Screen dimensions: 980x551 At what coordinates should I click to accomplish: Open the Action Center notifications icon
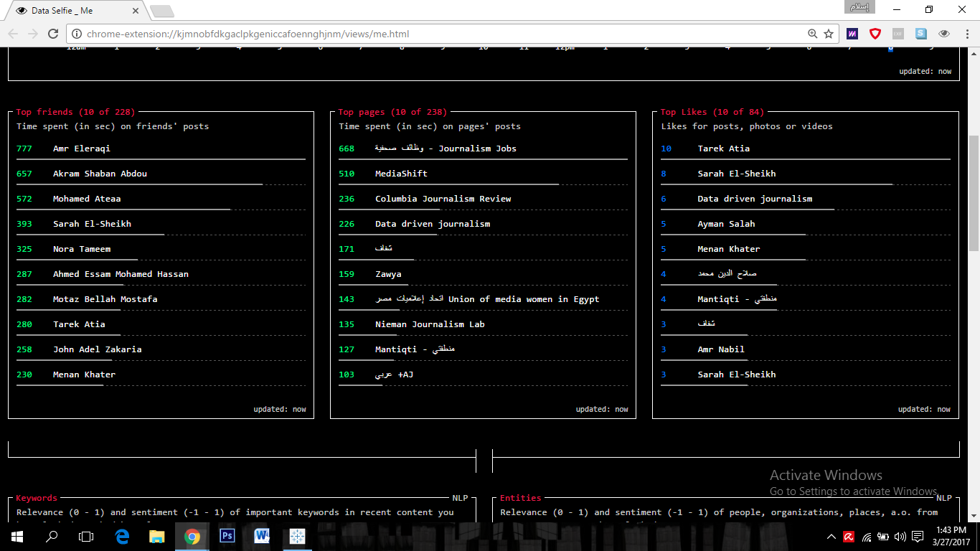click(x=918, y=537)
